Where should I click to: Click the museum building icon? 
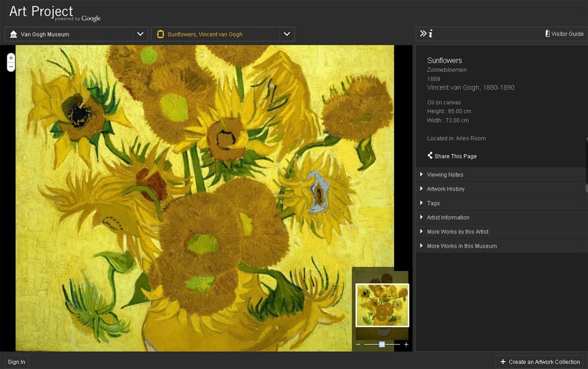14,34
